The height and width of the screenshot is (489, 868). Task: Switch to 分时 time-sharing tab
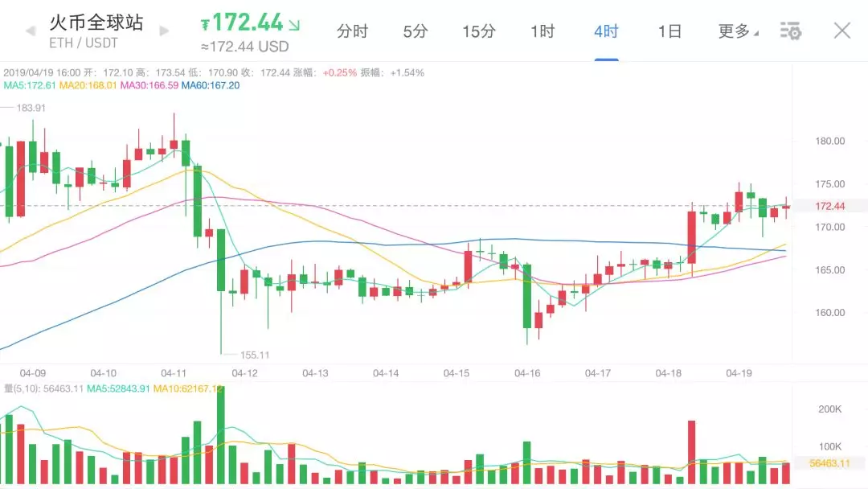[x=352, y=31]
